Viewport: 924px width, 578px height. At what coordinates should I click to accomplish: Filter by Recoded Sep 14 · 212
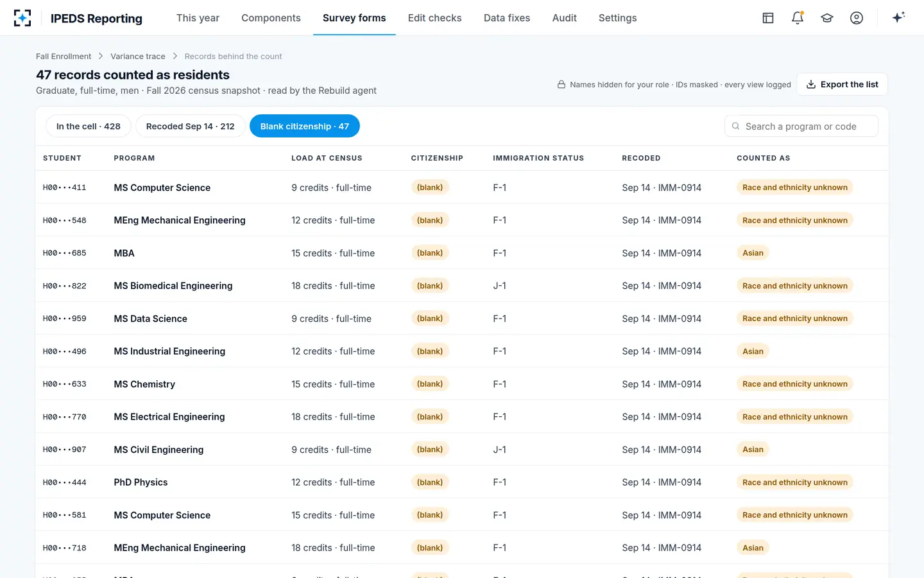point(190,126)
